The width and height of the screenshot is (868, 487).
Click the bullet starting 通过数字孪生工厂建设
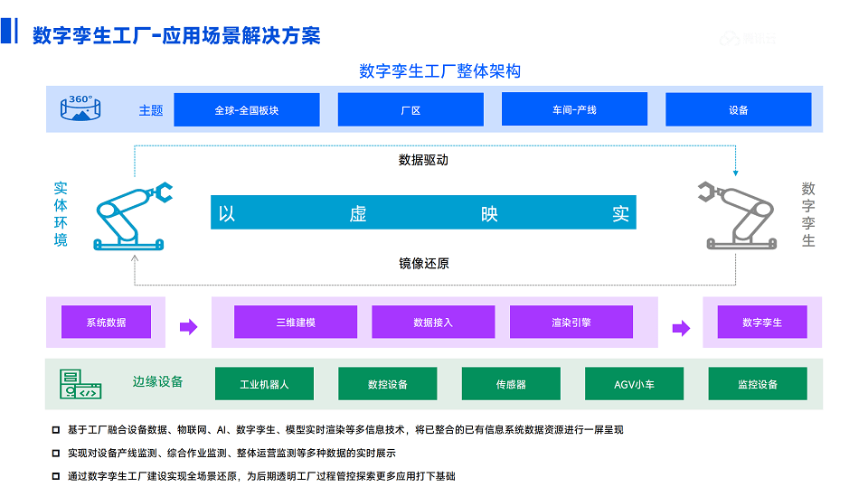pos(261,476)
